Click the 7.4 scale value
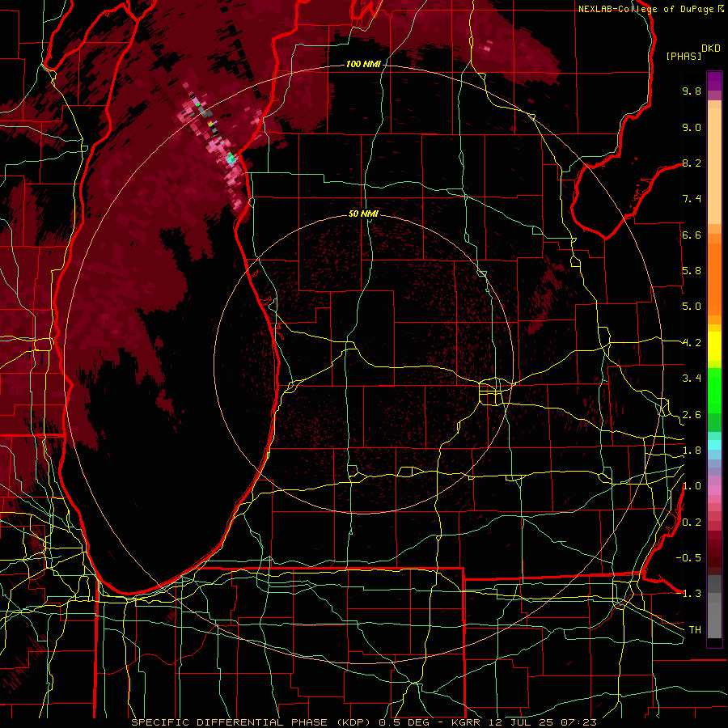The image size is (728, 728). point(692,199)
